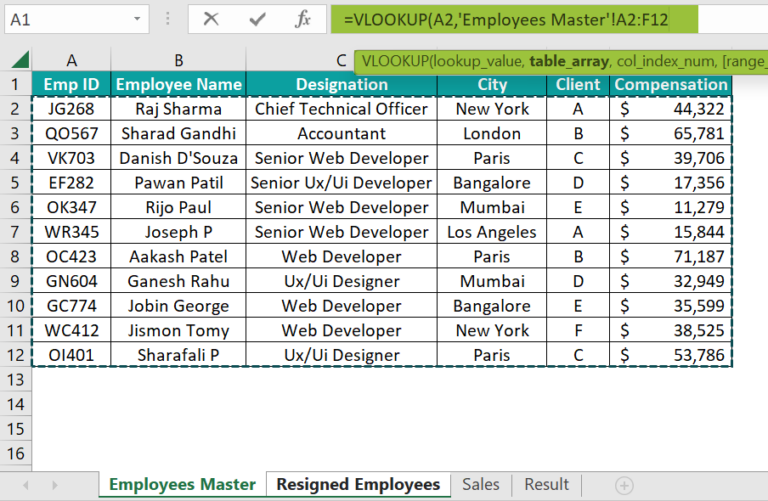
Task: Expand the Name Box dropdown arrow
Action: (x=139, y=19)
